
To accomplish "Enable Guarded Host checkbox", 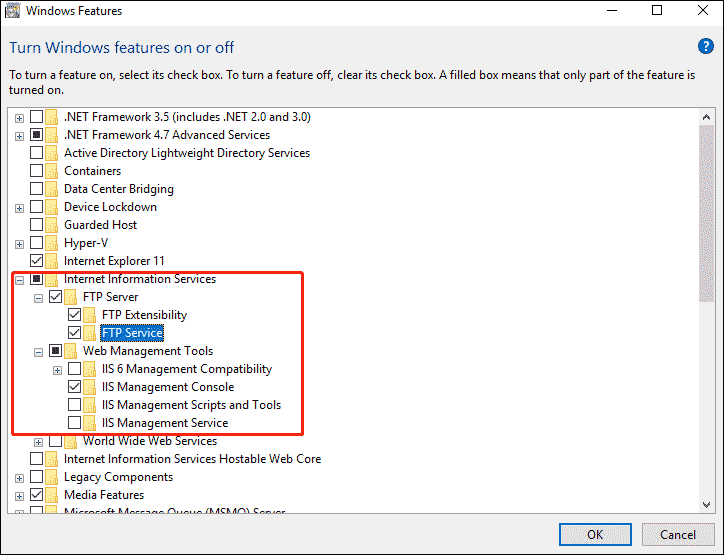I will point(36,224).
